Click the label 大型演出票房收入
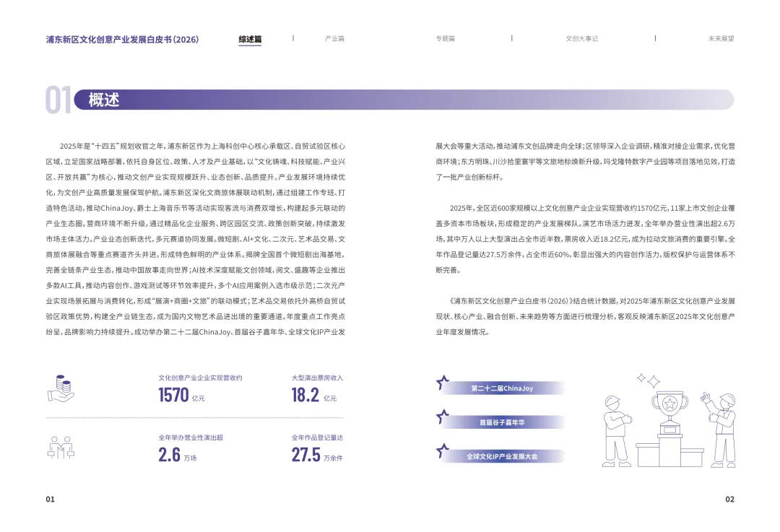This screenshot has height=532, width=780. (317, 378)
